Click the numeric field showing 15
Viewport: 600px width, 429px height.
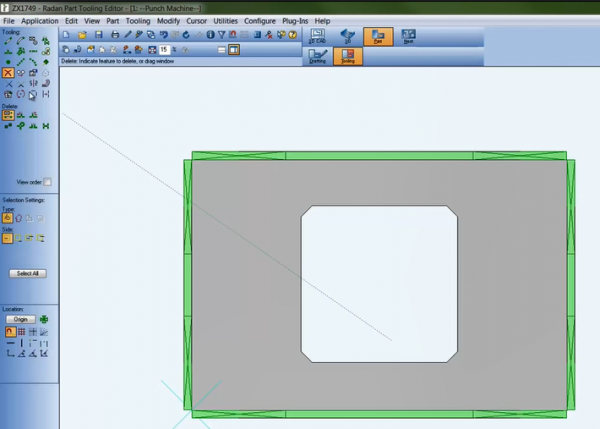164,48
